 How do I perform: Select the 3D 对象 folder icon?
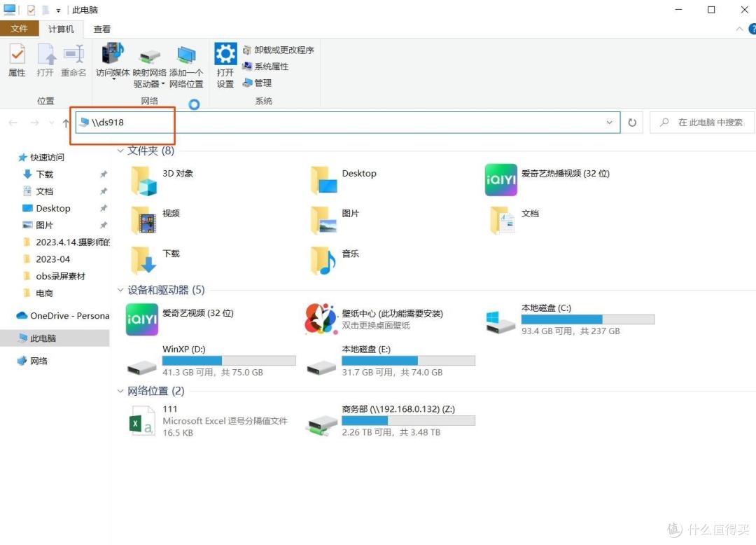(144, 180)
